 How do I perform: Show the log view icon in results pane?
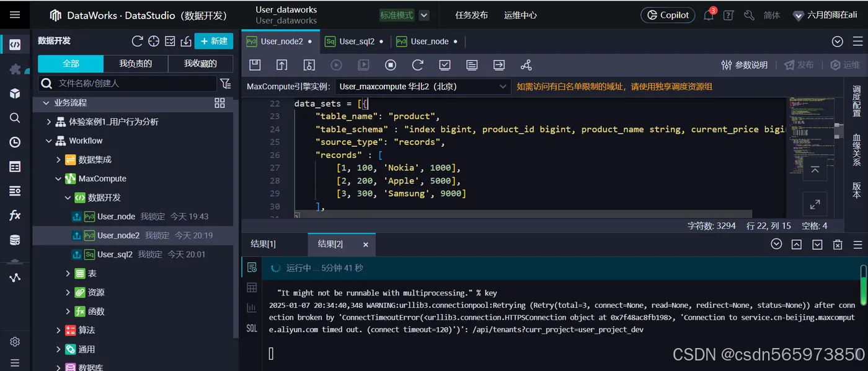[252, 268]
